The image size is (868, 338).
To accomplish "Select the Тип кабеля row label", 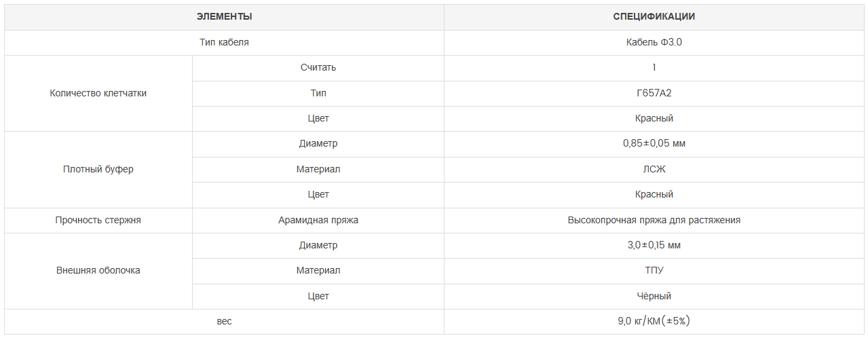I will (224, 42).
